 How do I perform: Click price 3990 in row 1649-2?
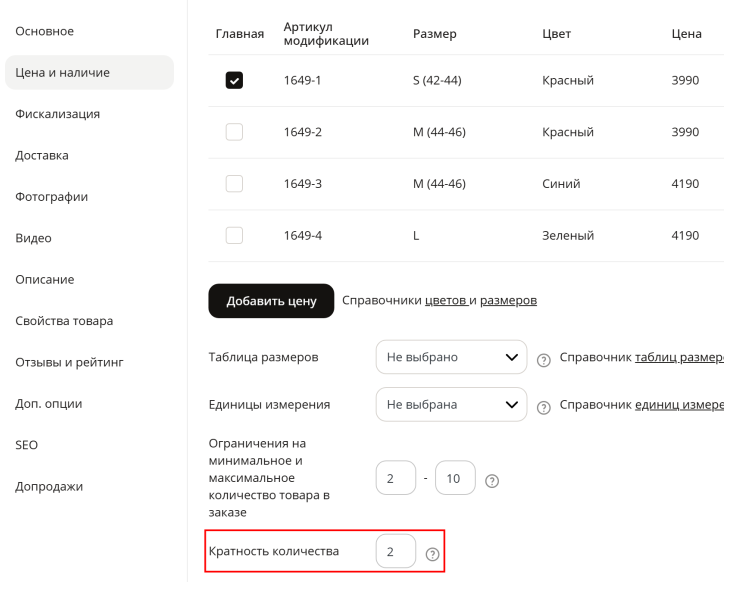(685, 132)
